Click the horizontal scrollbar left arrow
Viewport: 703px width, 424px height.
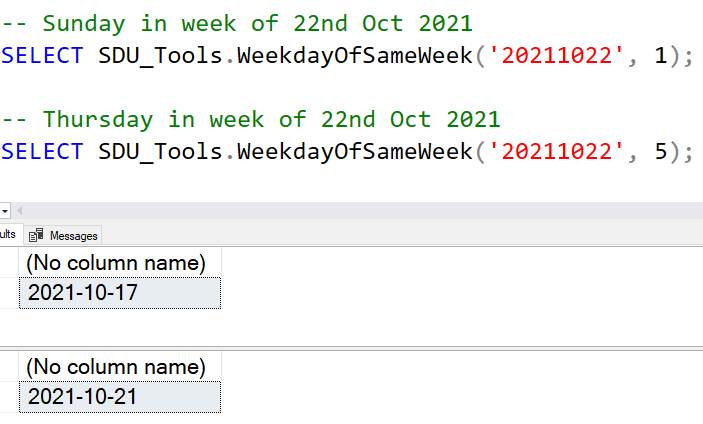click(x=19, y=210)
